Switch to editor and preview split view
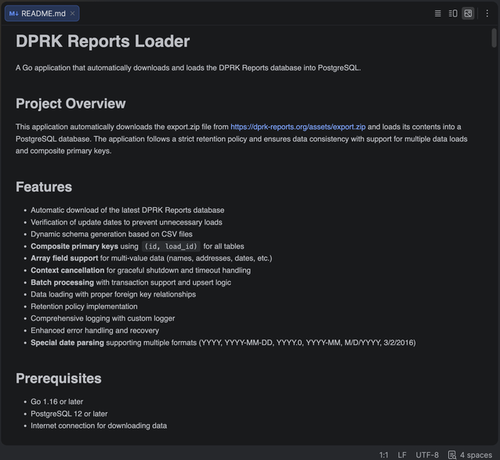 click(453, 13)
